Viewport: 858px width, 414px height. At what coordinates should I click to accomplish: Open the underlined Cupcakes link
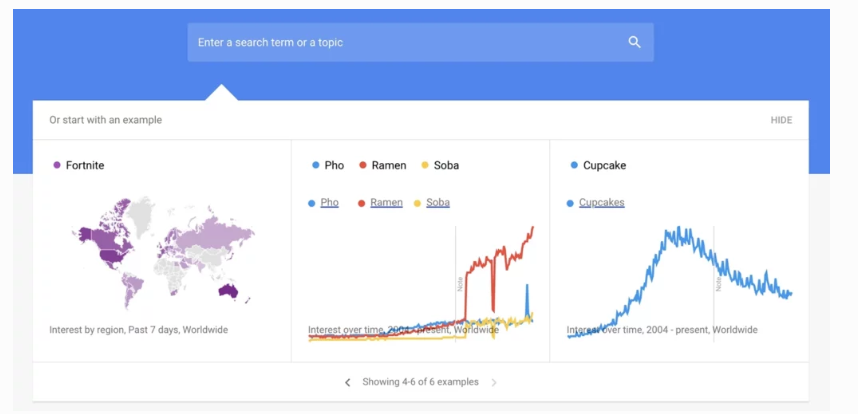601,202
